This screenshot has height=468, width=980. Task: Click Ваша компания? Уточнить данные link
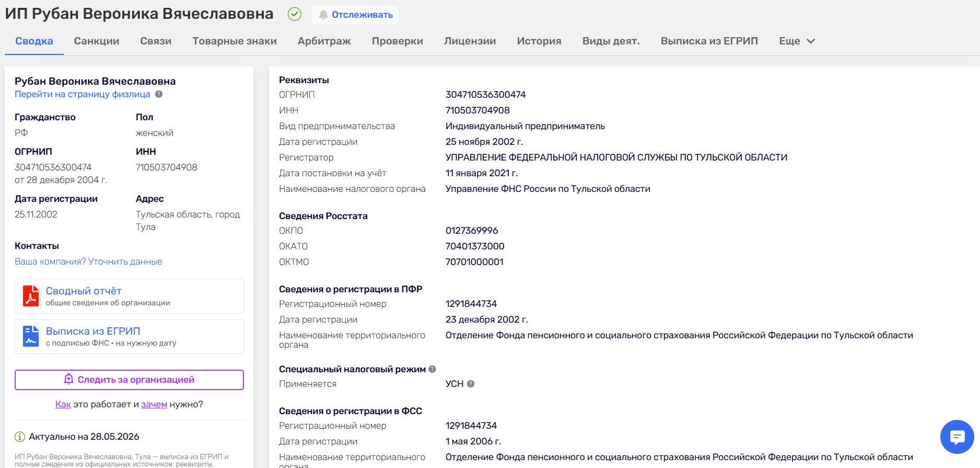click(x=88, y=261)
